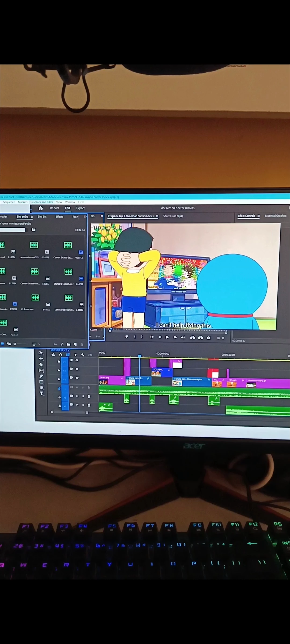The width and height of the screenshot is (290, 644).
Task: Toggle the lock on track A1
Action: [x=59, y=388]
